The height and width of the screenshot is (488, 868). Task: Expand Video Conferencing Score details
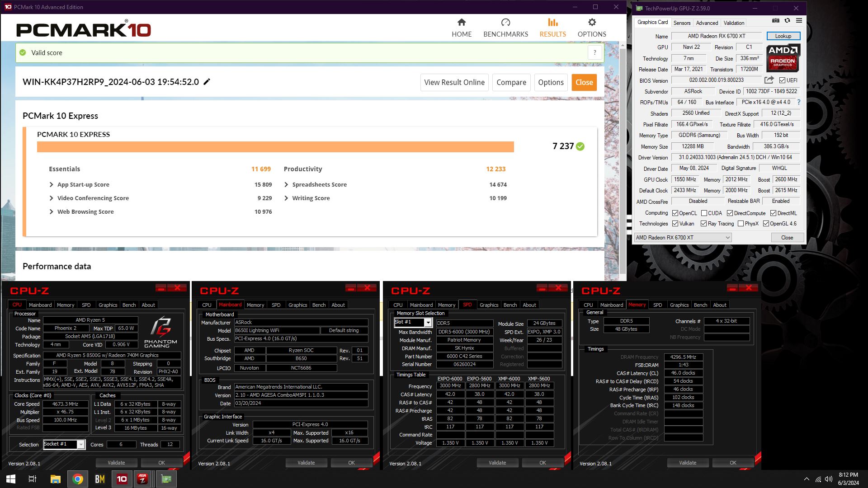(51, 198)
